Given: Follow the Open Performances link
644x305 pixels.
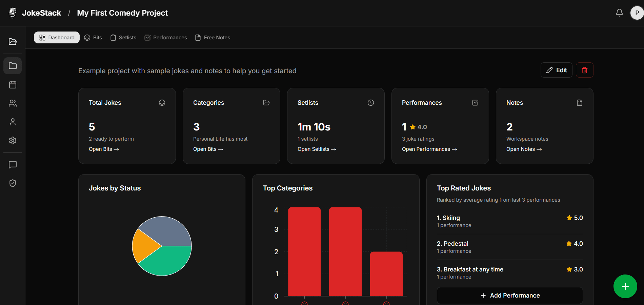Looking at the screenshot, I should 429,149.
